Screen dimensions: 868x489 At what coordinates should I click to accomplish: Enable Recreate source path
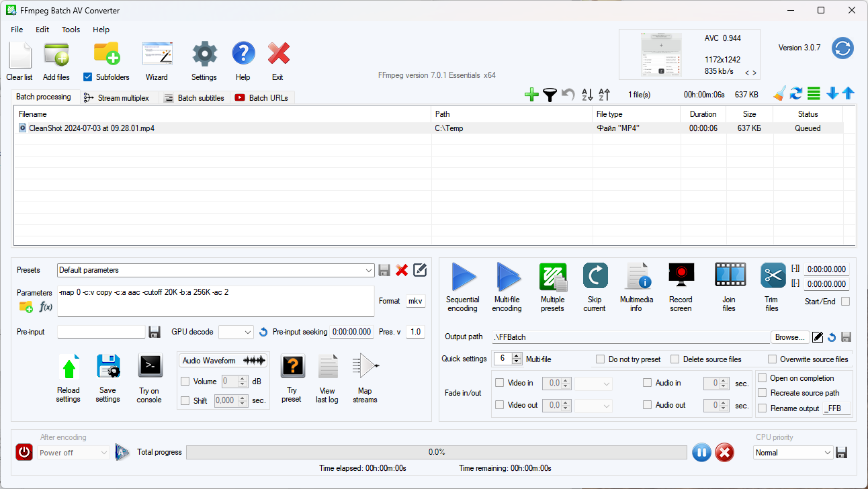(x=762, y=393)
